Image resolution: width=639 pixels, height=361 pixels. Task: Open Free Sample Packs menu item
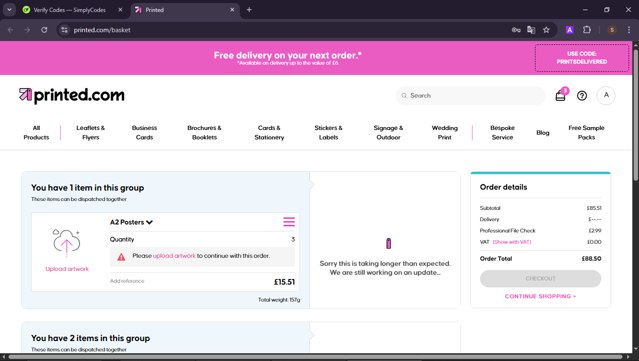(x=586, y=132)
